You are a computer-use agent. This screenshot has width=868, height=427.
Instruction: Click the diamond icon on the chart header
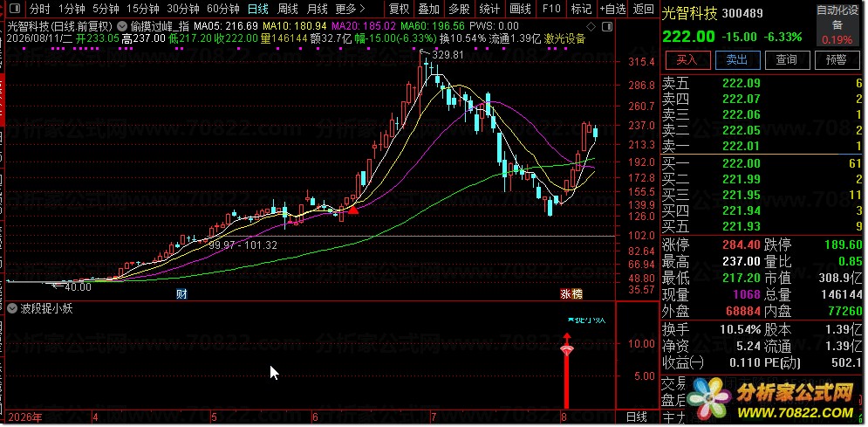591,26
